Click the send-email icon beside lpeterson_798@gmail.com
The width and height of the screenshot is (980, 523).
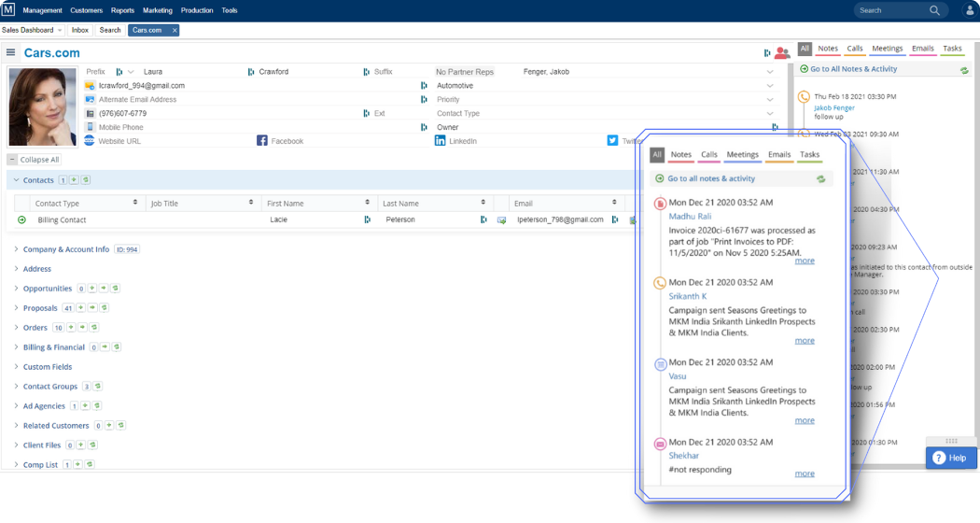tap(501, 220)
